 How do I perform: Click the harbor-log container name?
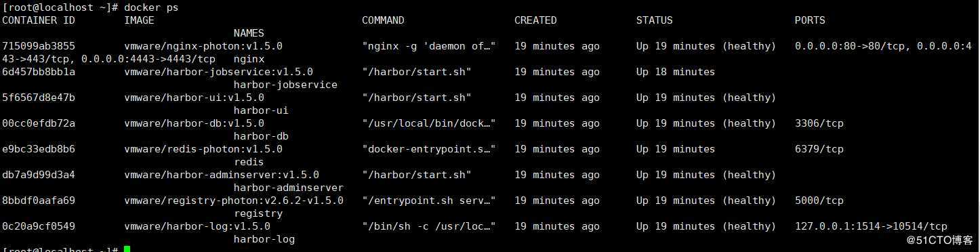pyautogui.click(x=264, y=239)
